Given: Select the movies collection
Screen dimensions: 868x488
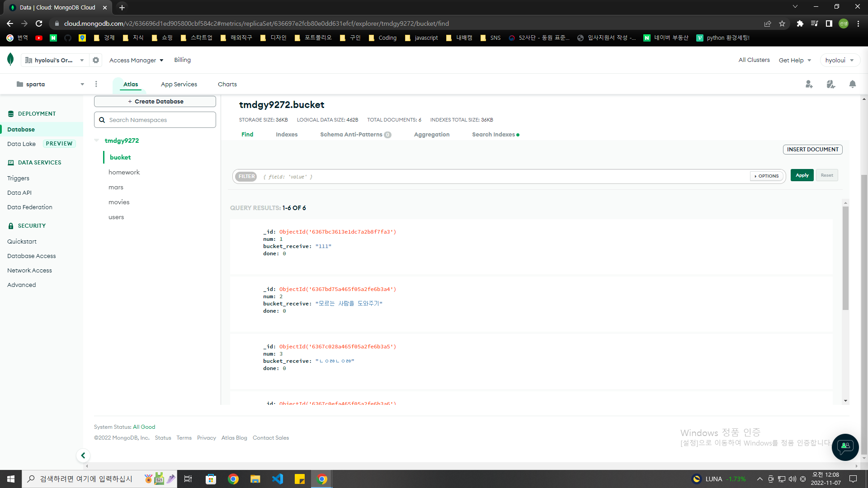Looking at the screenshot, I should (x=119, y=202).
